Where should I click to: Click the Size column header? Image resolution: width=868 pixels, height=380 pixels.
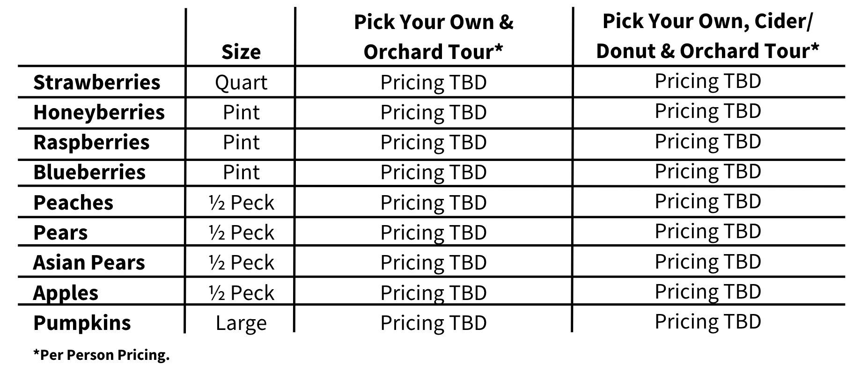[x=241, y=51]
